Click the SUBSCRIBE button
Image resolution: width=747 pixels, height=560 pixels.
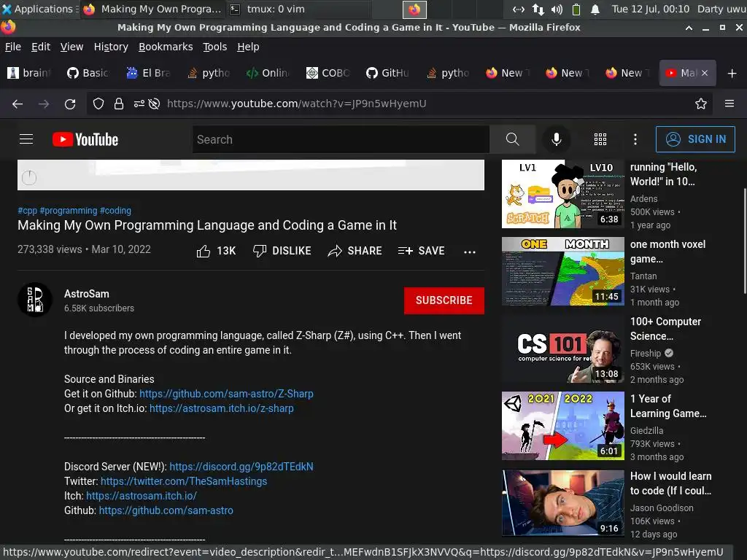444,300
